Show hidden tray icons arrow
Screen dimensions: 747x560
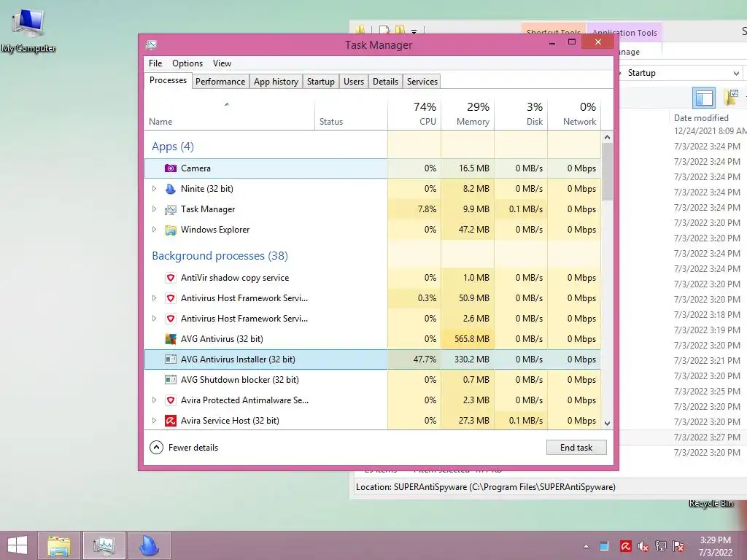click(586, 546)
